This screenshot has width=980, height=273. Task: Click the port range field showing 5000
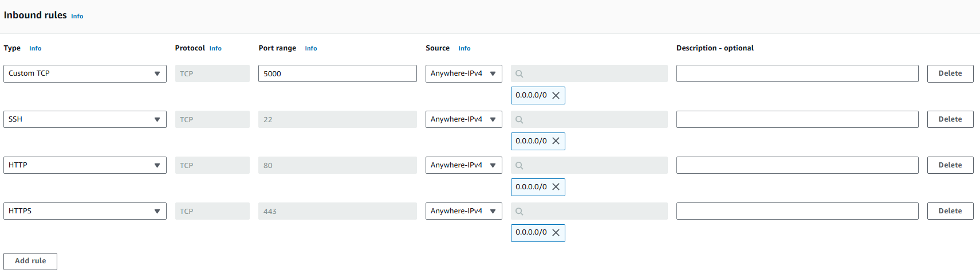337,73
